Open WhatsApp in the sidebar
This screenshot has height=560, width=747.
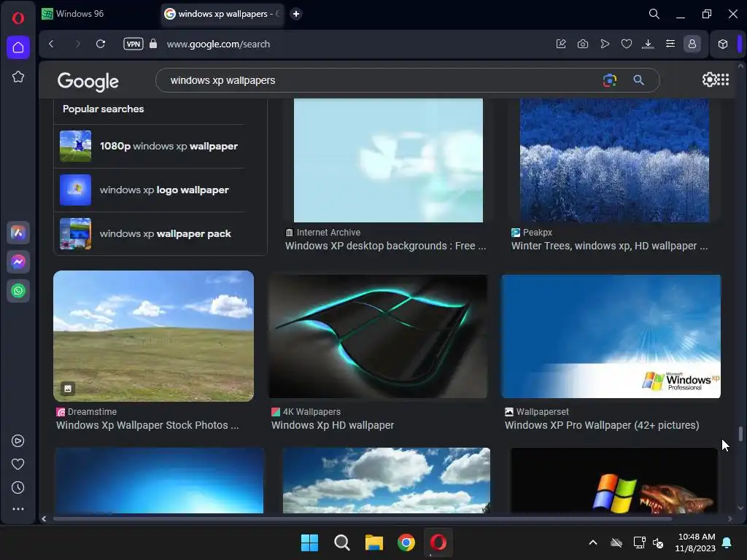[x=18, y=291]
